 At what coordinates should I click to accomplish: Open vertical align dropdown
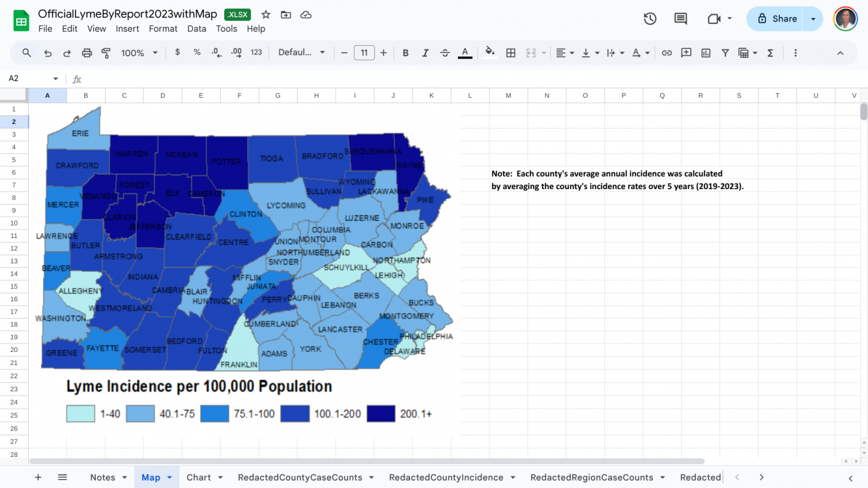click(590, 52)
